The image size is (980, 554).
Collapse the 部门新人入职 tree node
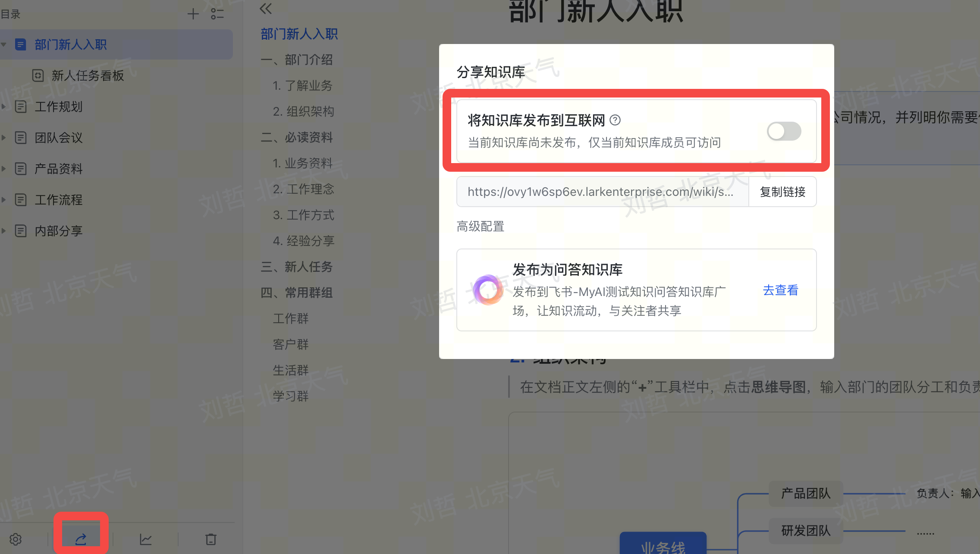click(4, 44)
